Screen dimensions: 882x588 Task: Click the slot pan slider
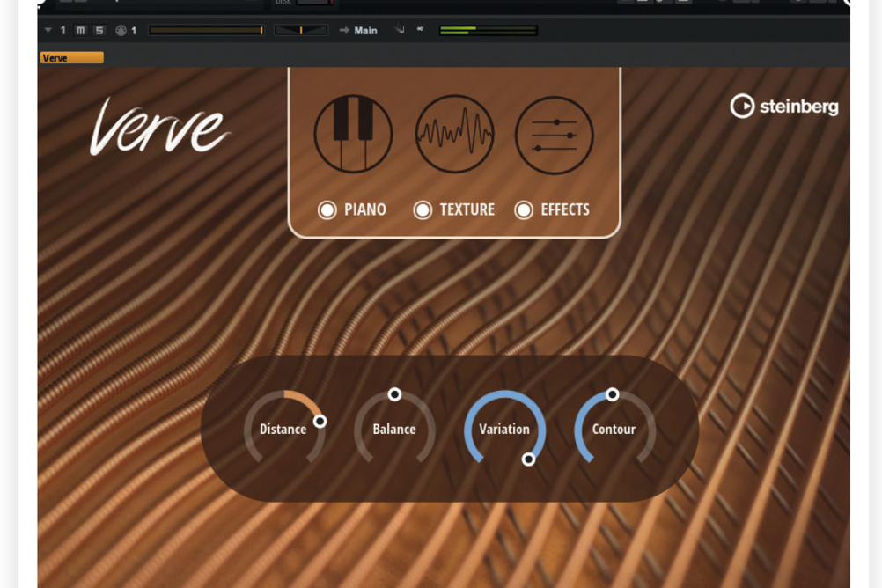point(301,31)
